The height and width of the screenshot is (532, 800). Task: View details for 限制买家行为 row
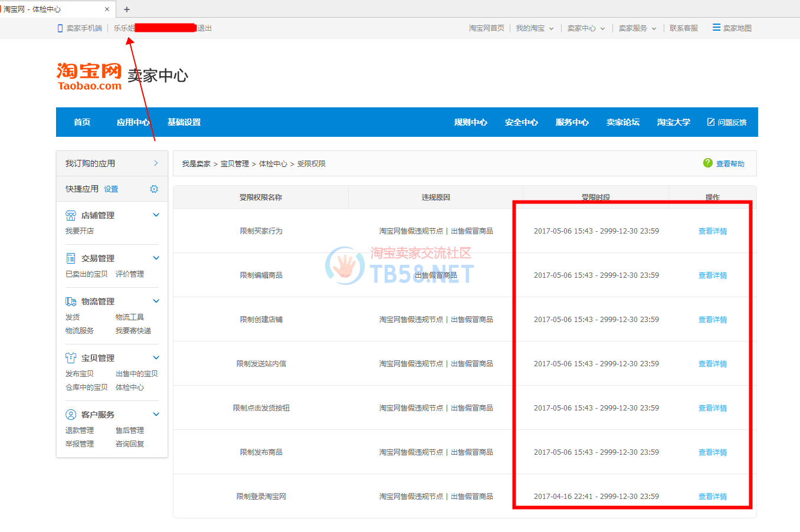713,231
